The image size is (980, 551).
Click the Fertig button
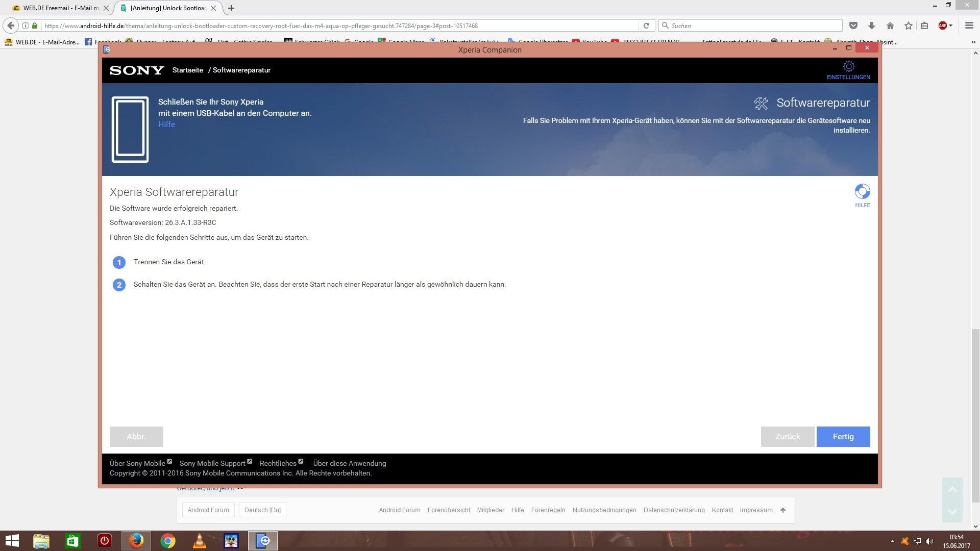tap(843, 437)
